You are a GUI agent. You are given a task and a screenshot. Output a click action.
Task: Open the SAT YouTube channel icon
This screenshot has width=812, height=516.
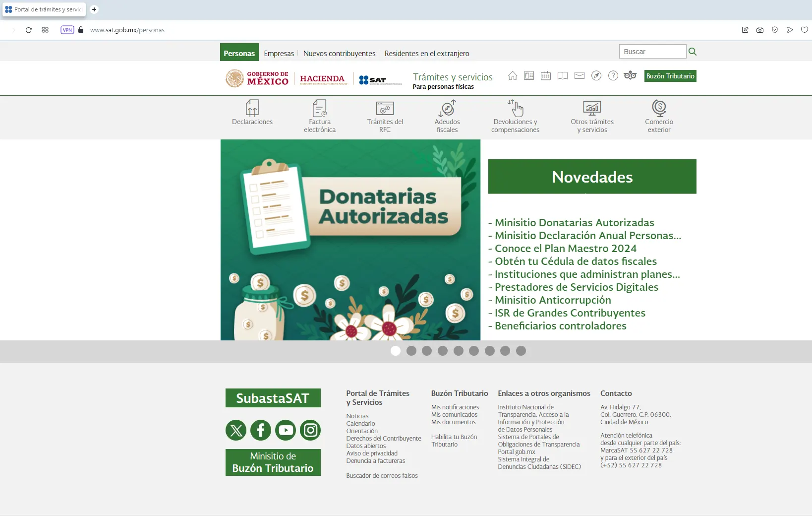pyautogui.click(x=286, y=430)
